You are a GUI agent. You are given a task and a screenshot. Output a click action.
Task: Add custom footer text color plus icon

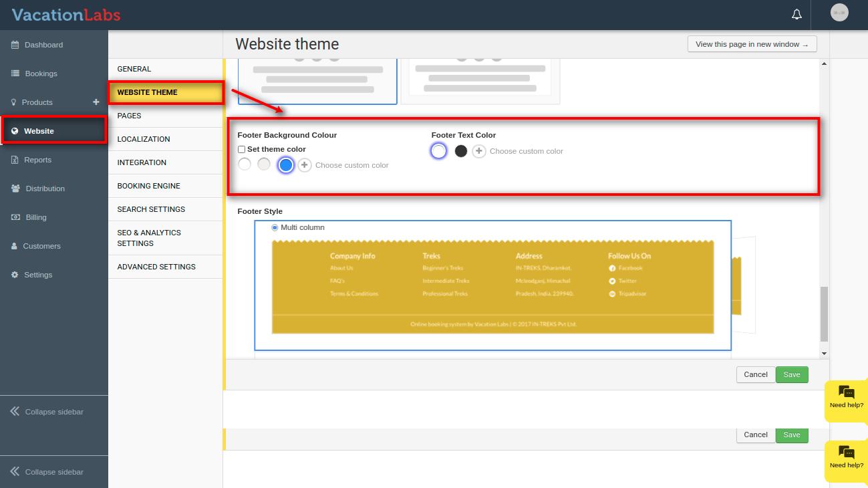click(479, 151)
